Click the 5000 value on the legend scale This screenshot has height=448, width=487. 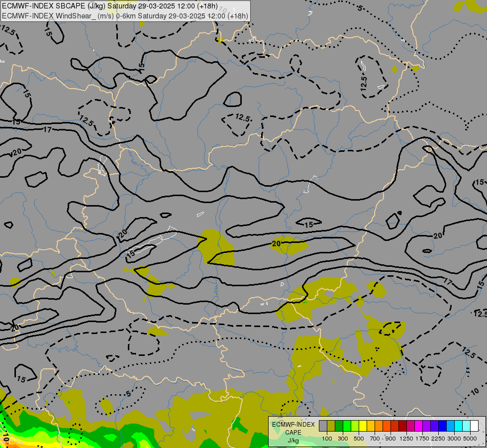click(x=470, y=439)
